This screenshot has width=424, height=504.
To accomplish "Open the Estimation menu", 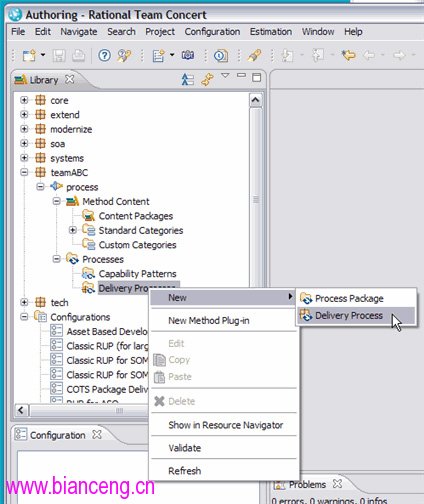I will [x=271, y=32].
